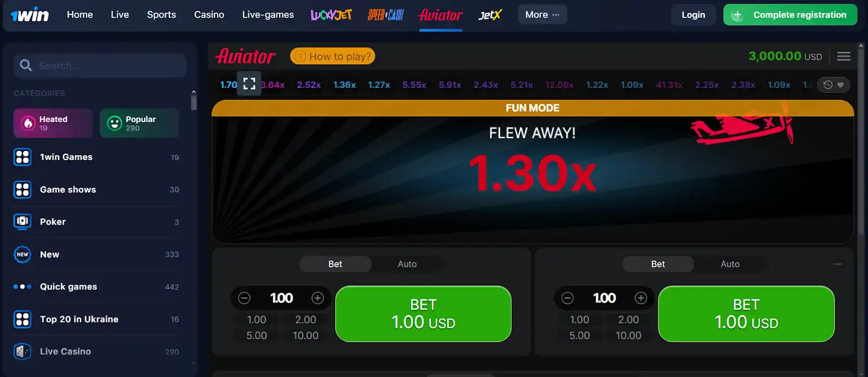The width and height of the screenshot is (868, 377).
Task: Decrease right bet amount with minus
Action: pos(567,298)
